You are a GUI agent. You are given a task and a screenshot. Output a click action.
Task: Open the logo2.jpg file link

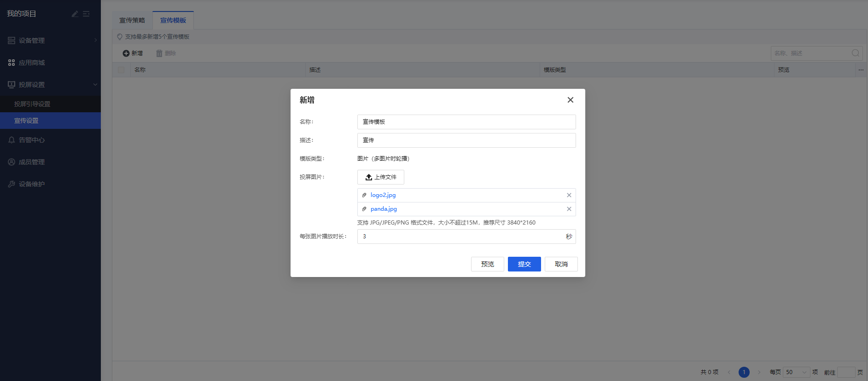tap(383, 195)
